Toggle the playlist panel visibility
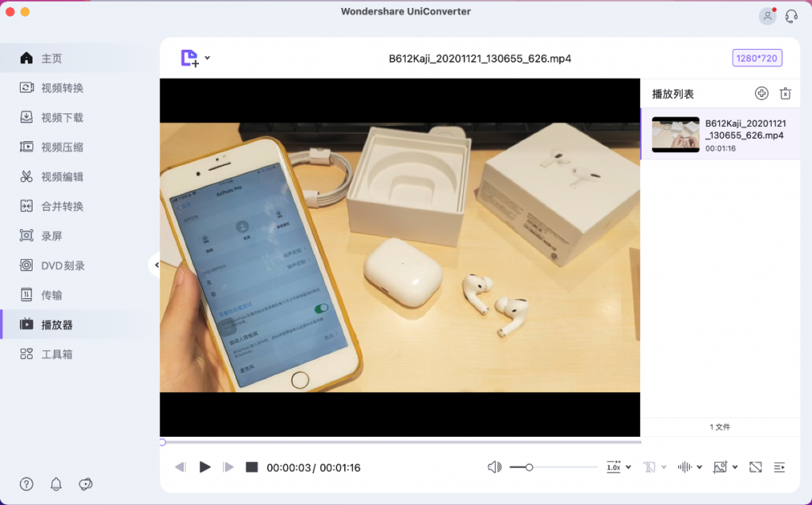The height and width of the screenshot is (505, 812). pyautogui.click(x=778, y=467)
